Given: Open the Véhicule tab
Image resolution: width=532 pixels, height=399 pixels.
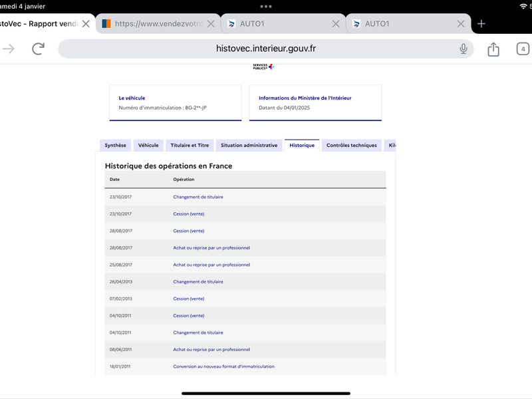Looking at the screenshot, I should tap(148, 145).
